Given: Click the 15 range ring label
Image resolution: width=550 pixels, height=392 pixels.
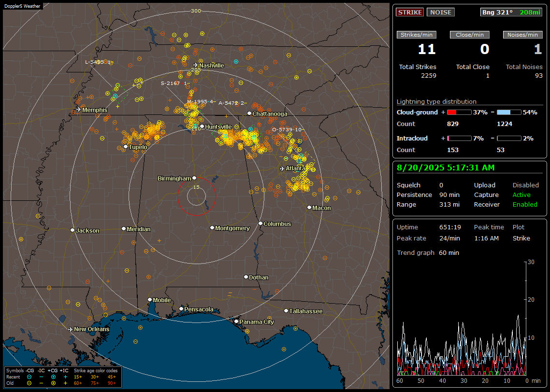Looking at the screenshot, I should 196,187.
